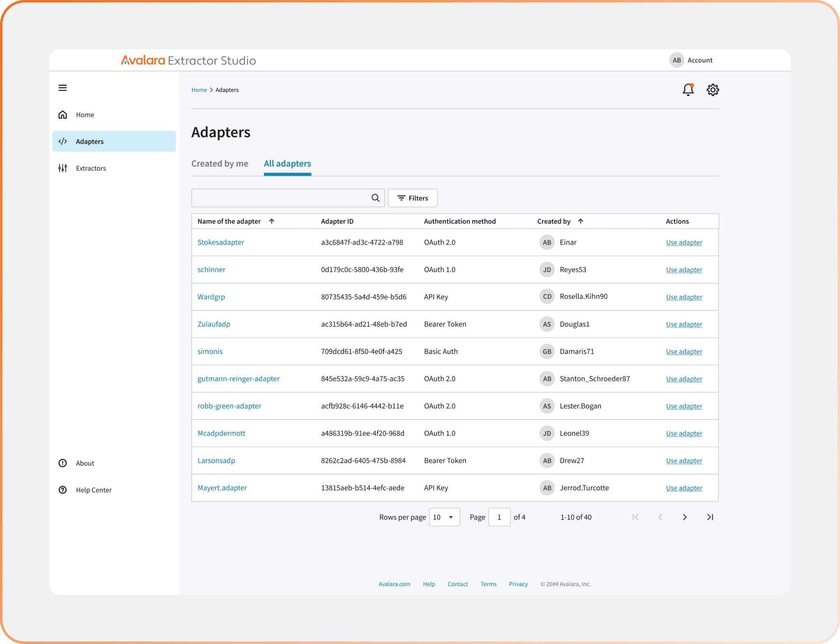This screenshot has height=644, width=840.
Task: Open settings gear icon
Action: [713, 89]
